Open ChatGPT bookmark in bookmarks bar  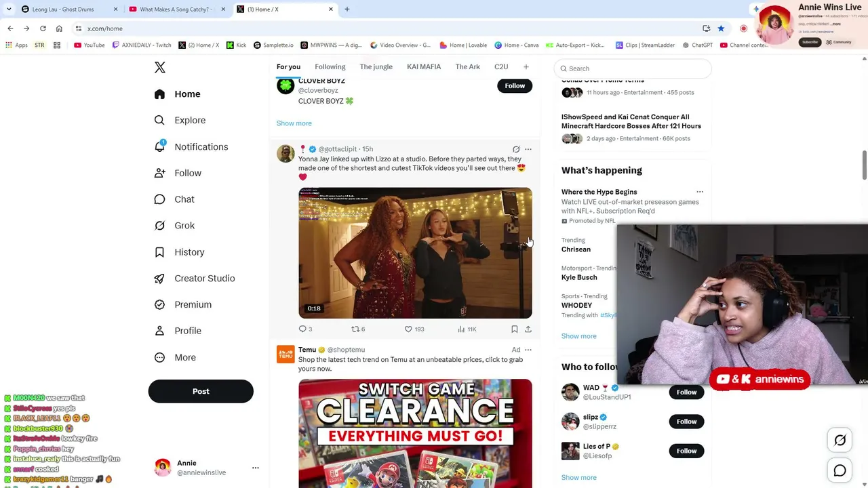(x=698, y=45)
